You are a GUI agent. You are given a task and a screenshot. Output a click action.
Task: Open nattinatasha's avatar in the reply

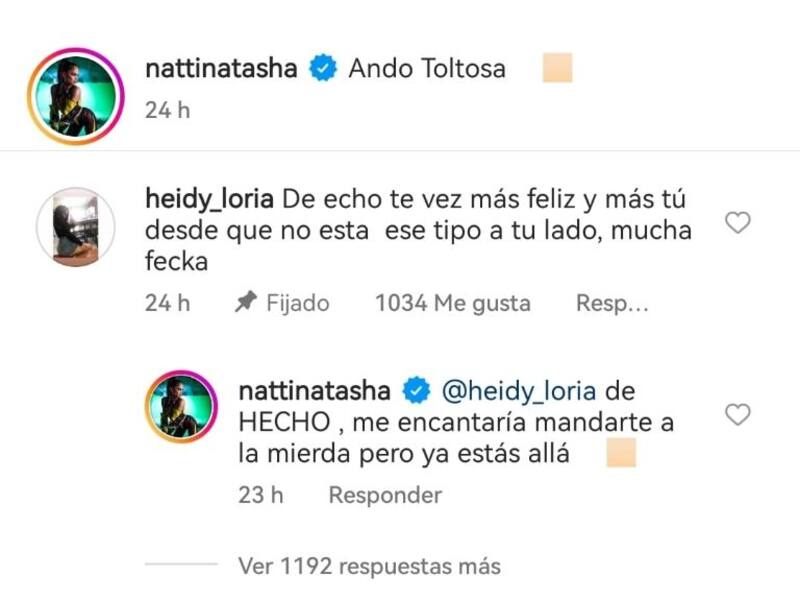point(181,406)
